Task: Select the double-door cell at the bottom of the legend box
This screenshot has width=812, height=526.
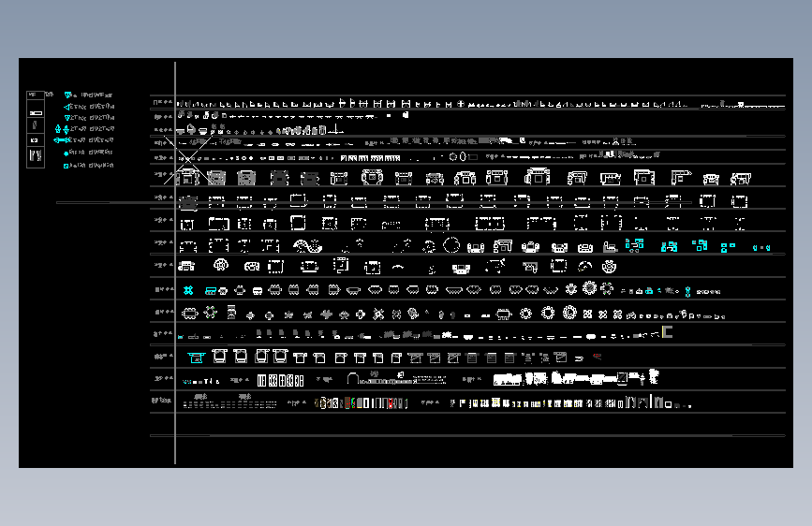Action: click(36, 155)
